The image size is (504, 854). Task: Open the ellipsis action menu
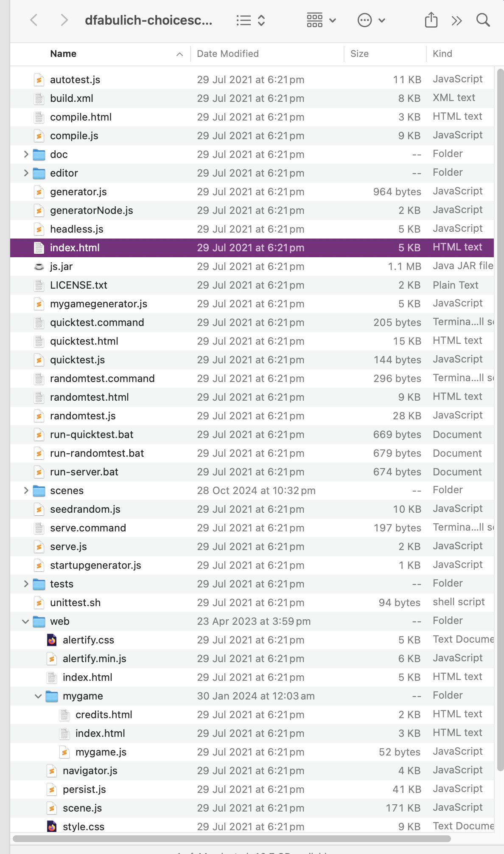click(371, 20)
